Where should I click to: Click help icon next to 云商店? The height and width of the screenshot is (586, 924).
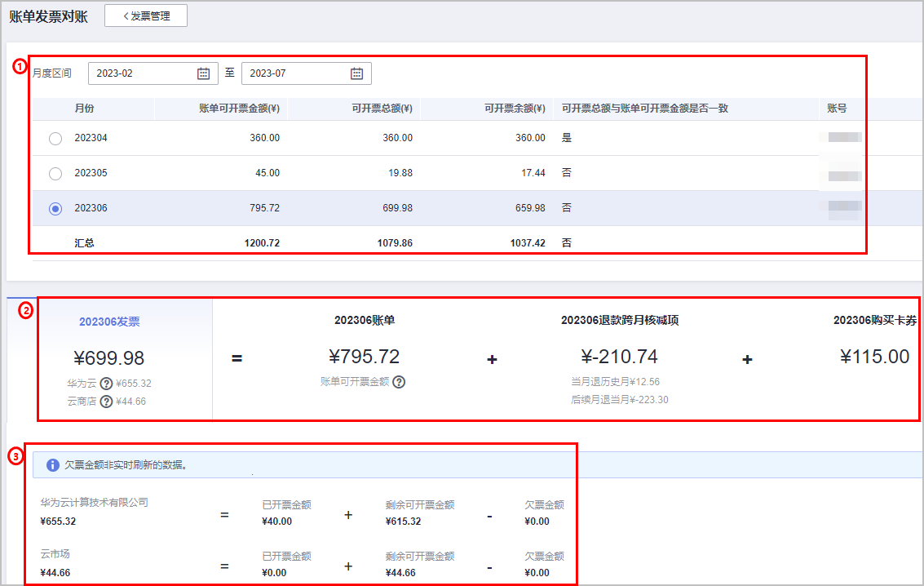point(106,401)
